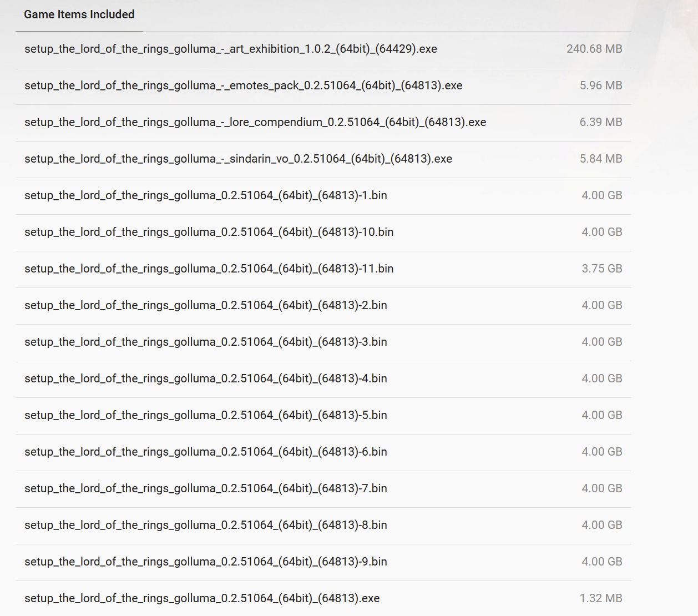Click the 5.84 MB size value
Viewport: 698px width, 616px height.
[601, 159]
